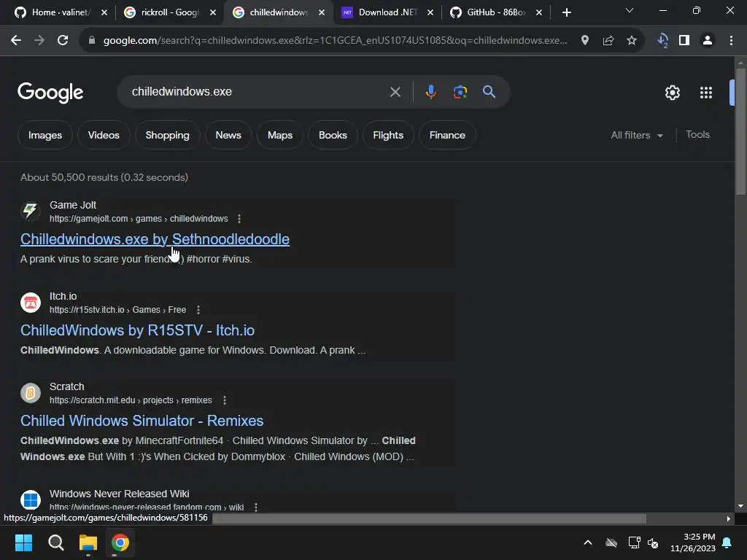Open a new browser tab
The width and height of the screenshot is (747, 560).
pyautogui.click(x=566, y=12)
